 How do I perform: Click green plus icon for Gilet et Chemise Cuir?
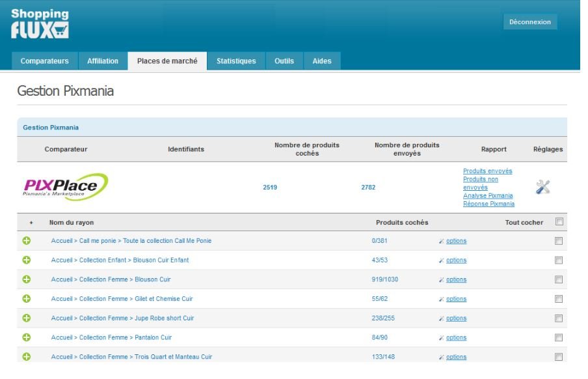coord(27,299)
